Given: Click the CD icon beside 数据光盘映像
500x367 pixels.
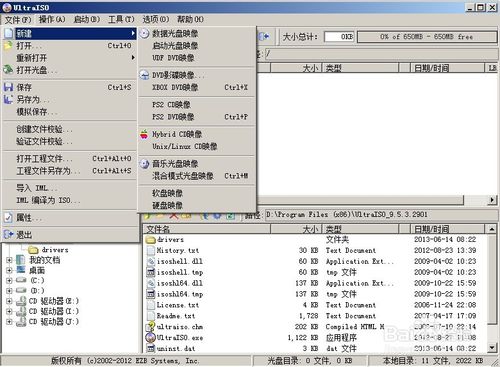Looking at the screenshot, I should (x=144, y=33).
